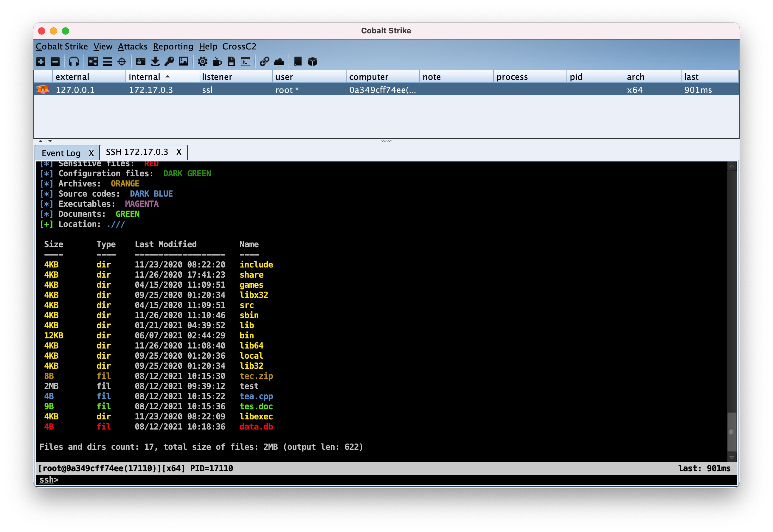This screenshot has height=532, width=773.
Task: Open the credentials key icon
Action: (x=169, y=62)
